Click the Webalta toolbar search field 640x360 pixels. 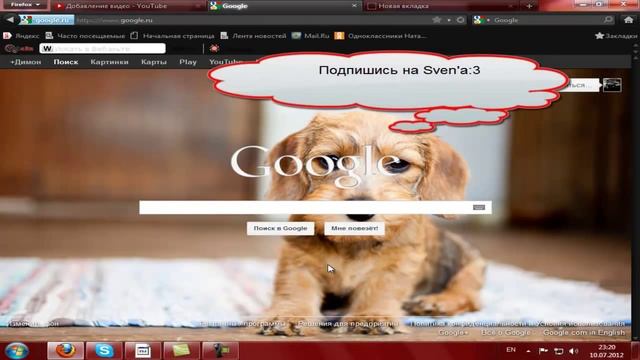point(102,49)
